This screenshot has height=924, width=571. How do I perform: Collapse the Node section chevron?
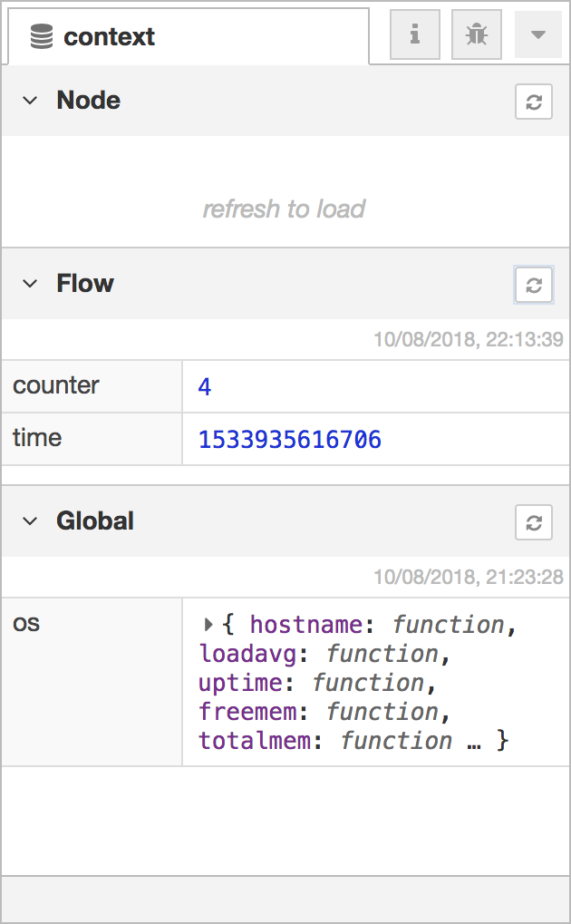(30, 101)
